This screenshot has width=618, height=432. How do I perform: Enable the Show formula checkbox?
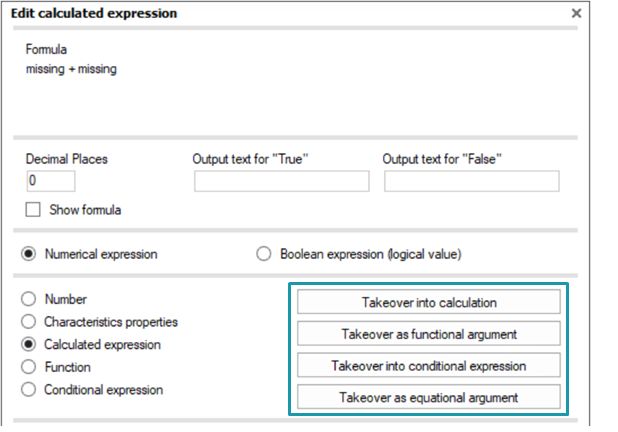[x=33, y=210]
